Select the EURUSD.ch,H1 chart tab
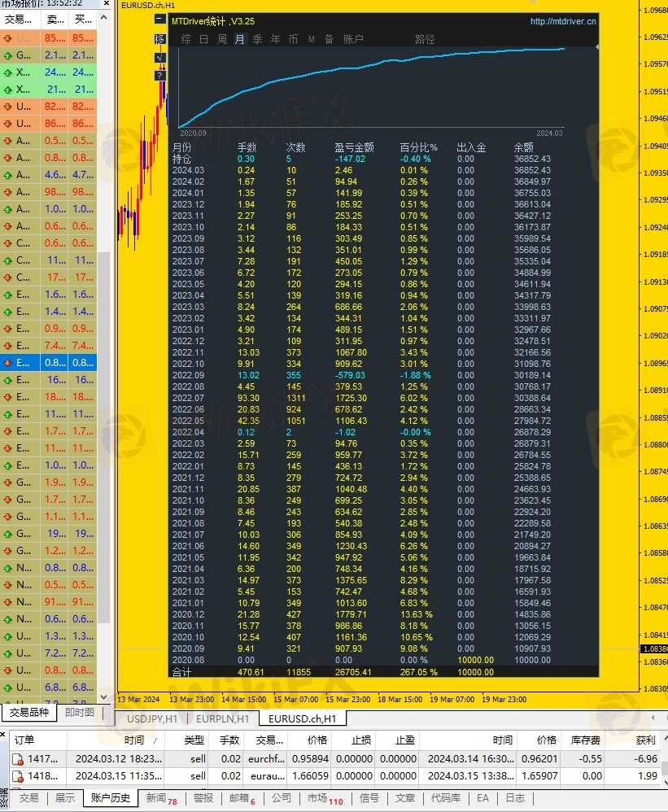The image size is (668, 812). [x=303, y=718]
